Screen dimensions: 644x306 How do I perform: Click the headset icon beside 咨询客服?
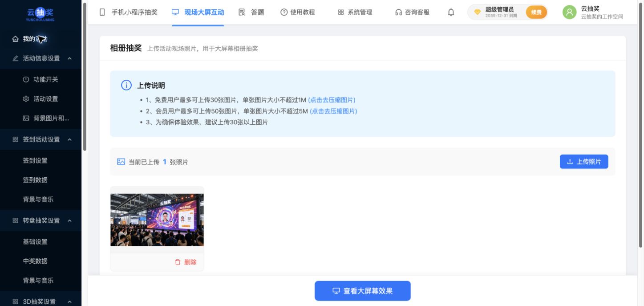coord(398,12)
